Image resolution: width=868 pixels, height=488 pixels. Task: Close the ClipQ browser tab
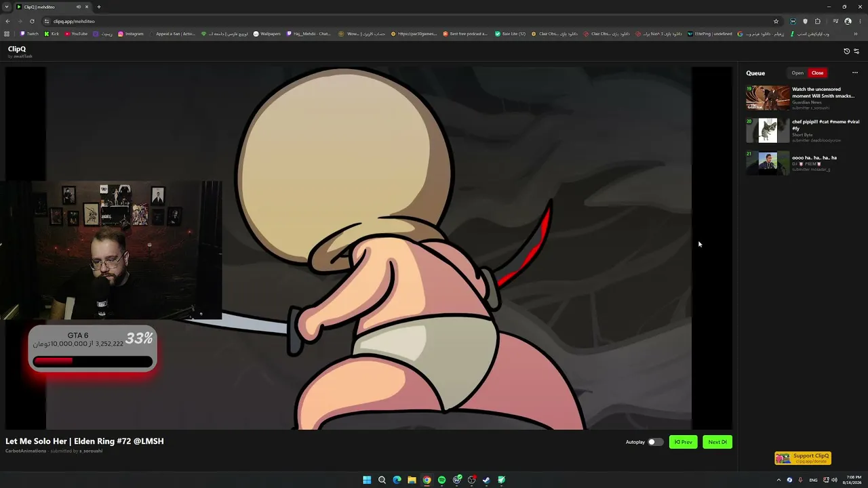[x=87, y=7]
